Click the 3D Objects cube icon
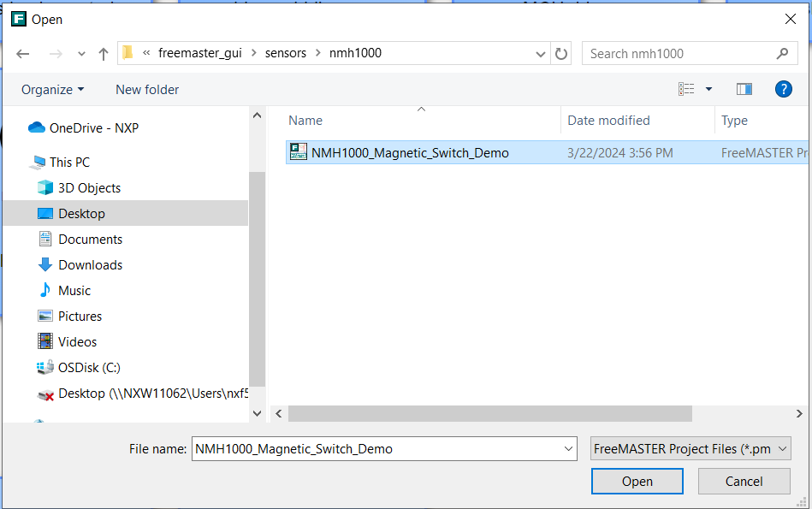Image resolution: width=812 pixels, height=509 pixels. 45,187
